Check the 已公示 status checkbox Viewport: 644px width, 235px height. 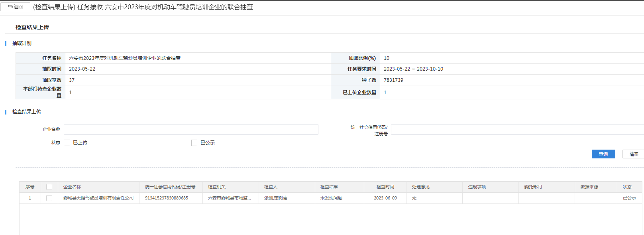click(x=194, y=143)
